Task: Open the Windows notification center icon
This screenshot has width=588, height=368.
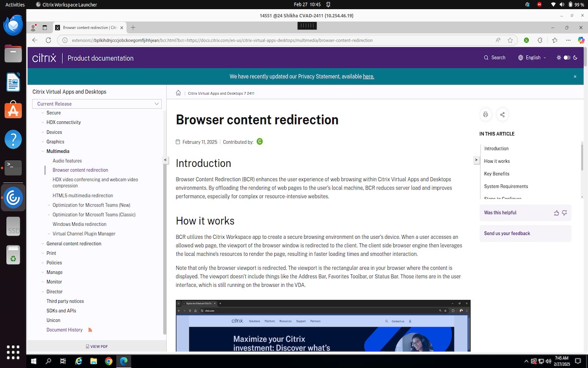Action: pos(578,361)
